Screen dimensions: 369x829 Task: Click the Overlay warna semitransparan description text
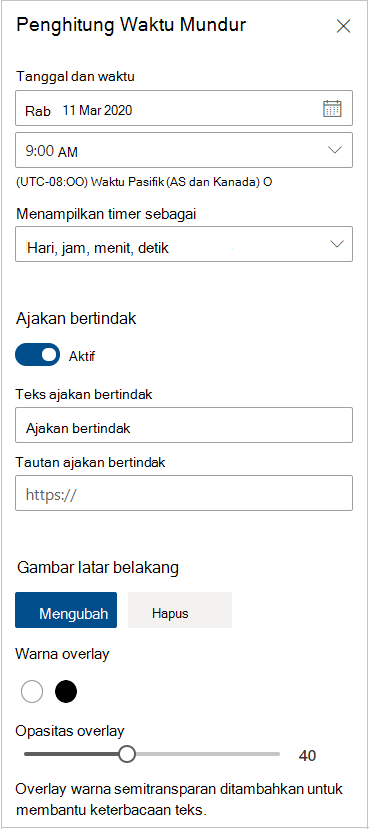[179, 799]
